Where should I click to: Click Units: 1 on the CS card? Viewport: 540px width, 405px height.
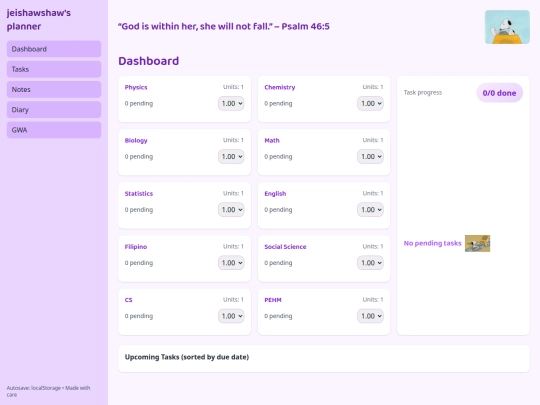tap(233, 299)
